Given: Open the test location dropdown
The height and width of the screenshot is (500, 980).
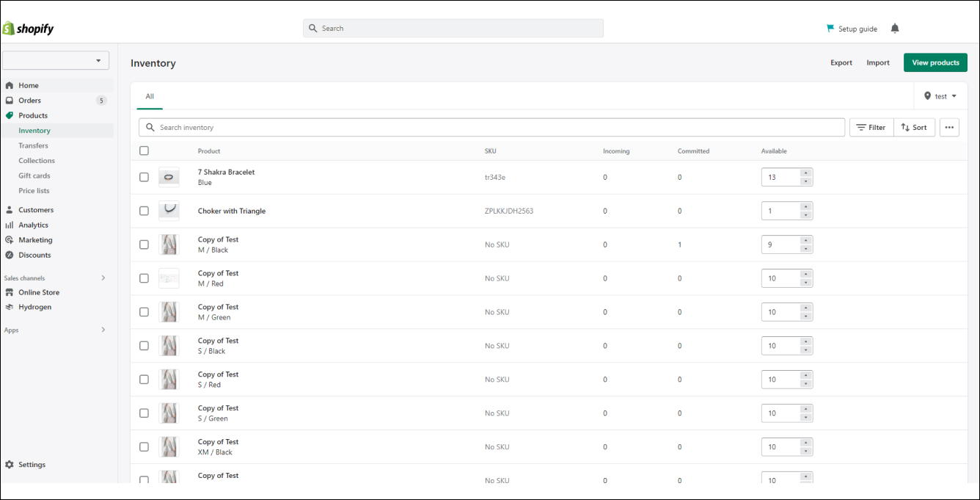Looking at the screenshot, I should (941, 96).
